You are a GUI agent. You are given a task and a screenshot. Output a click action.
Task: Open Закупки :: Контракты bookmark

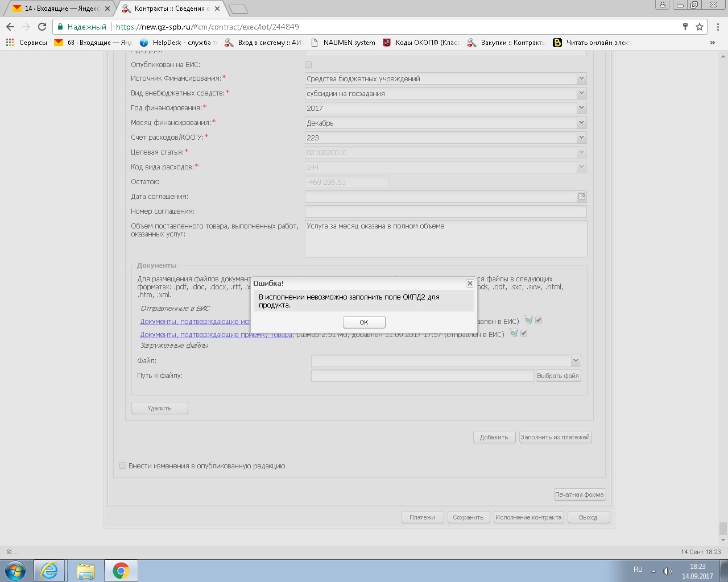coord(506,43)
